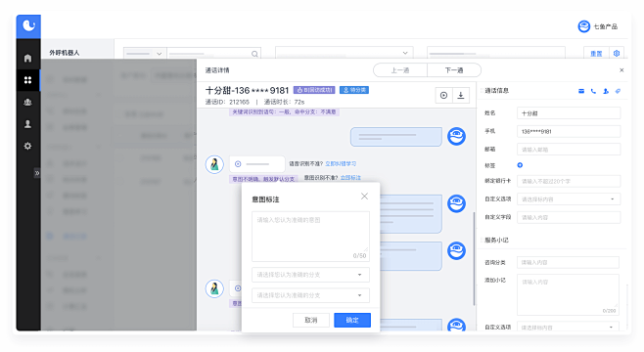Click the intent text area in dialog
Viewport: 644px width, 352px height.
click(310, 237)
